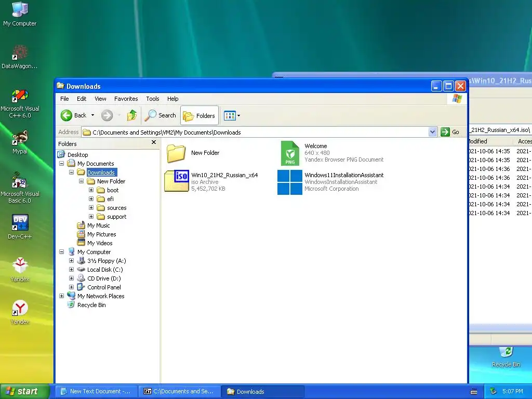Viewport: 532px width, 399px height.
Task: Open the DataWagon desktop shortcut
Action: click(20, 56)
